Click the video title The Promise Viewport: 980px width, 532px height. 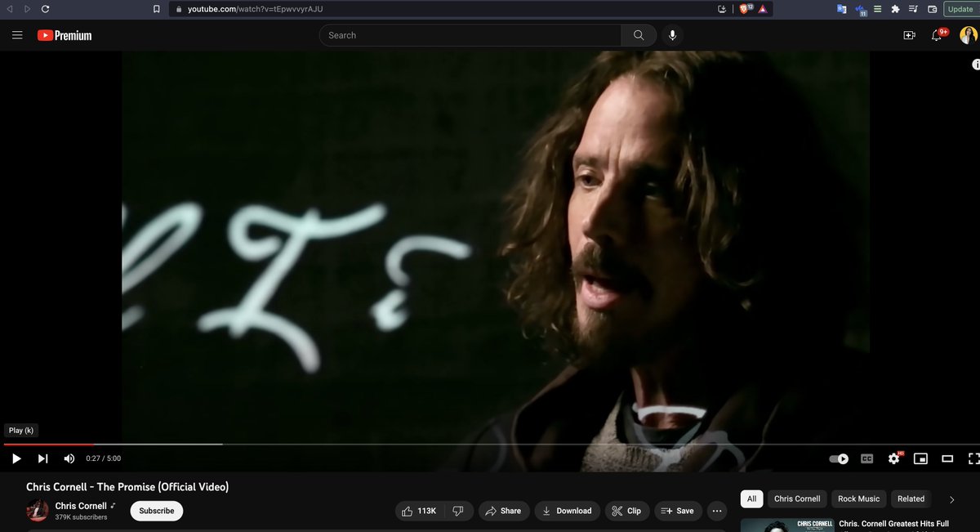pyautogui.click(x=127, y=486)
